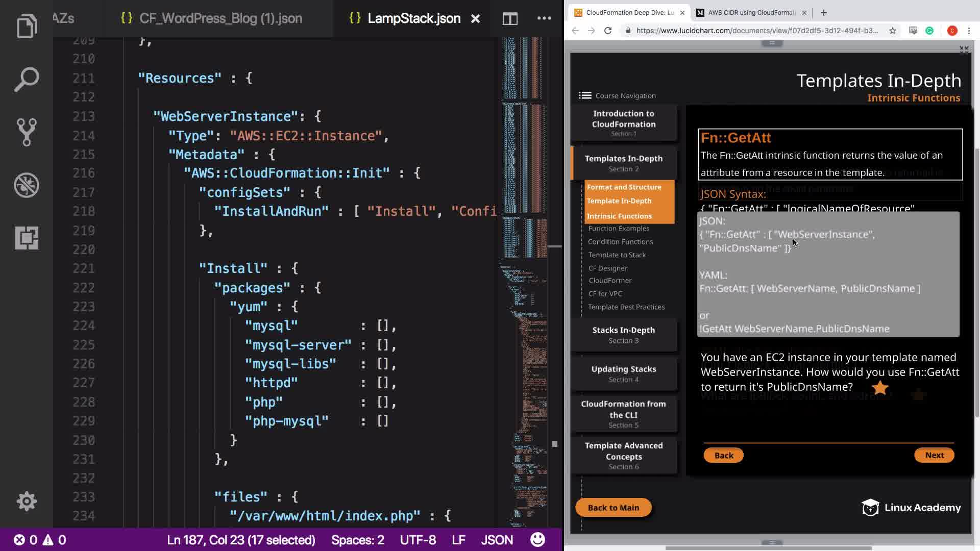Image resolution: width=980 pixels, height=551 pixels.
Task: Open the Explorer files icon
Action: tap(27, 26)
